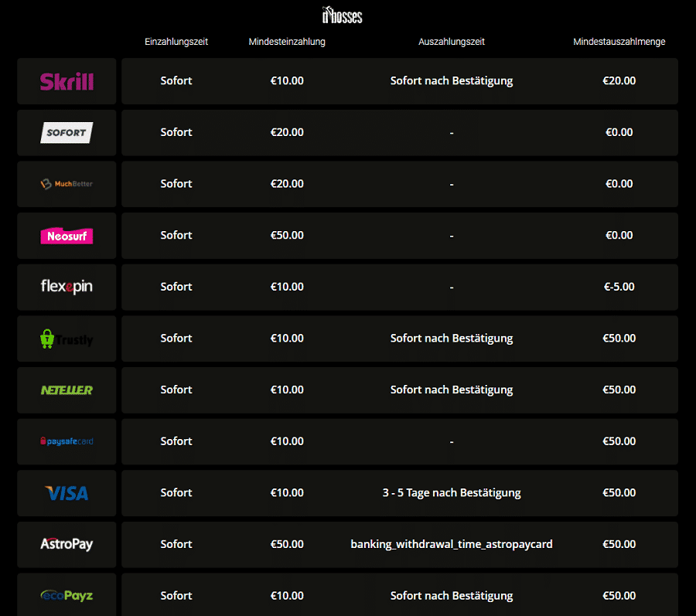Select the SOFORT payment logo
696x616 pixels.
click(x=67, y=133)
